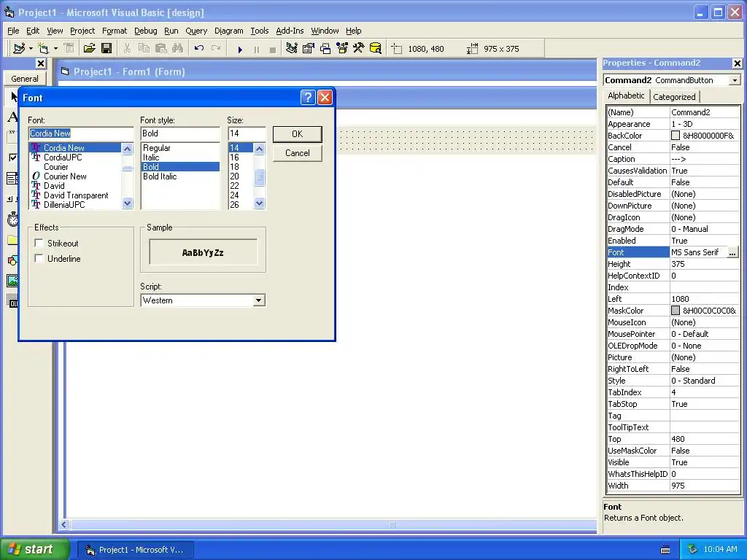The width and height of the screenshot is (747, 560).
Task: Open the Add-Ins menu
Action: [290, 31]
